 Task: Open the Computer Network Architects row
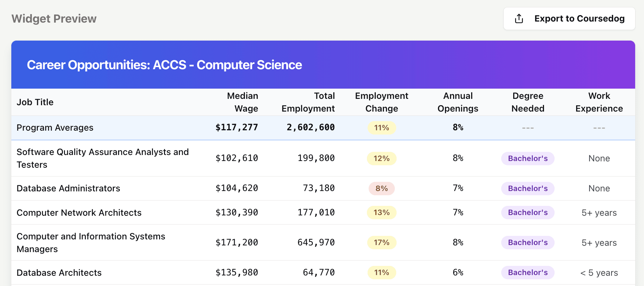click(79, 213)
